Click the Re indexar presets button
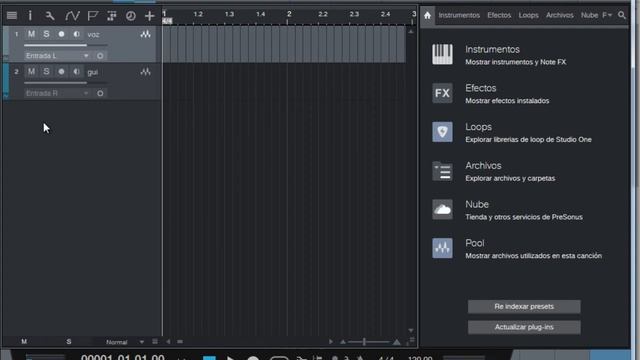 pos(524,307)
